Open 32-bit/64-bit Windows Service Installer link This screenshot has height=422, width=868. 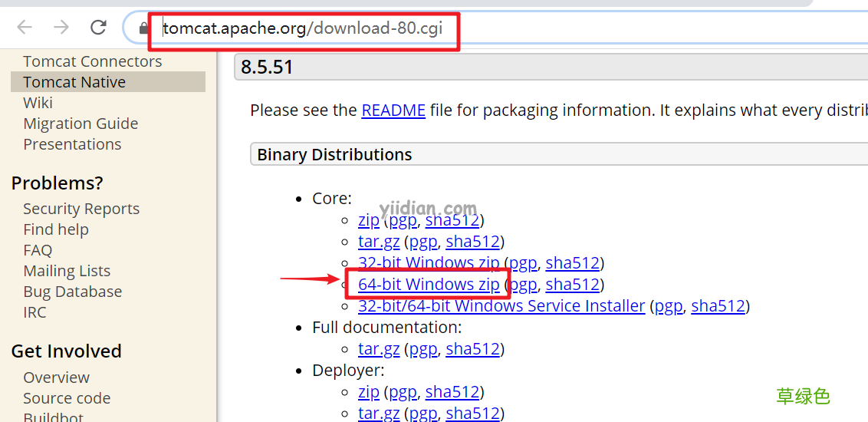tap(501, 306)
